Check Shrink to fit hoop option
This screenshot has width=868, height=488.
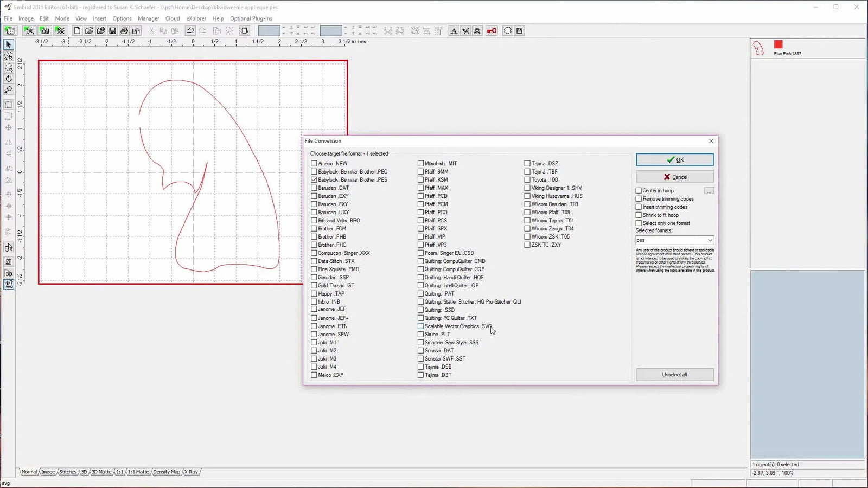639,215
